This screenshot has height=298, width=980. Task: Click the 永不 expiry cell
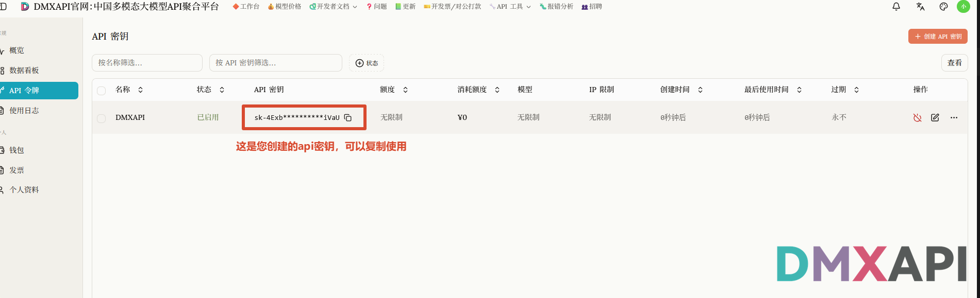[x=839, y=117]
